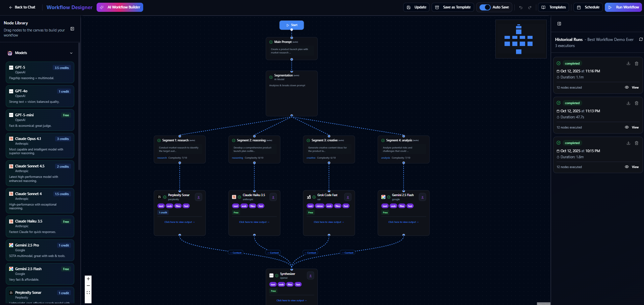Open the AI Workflow Builder

tap(120, 7)
